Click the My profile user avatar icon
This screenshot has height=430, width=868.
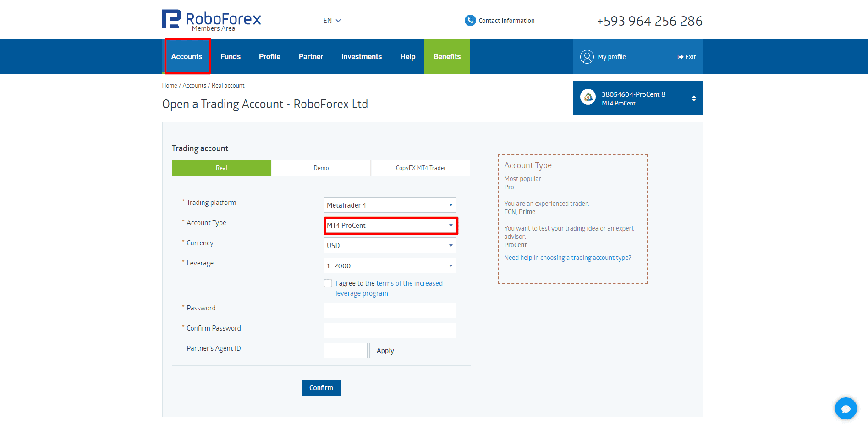(x=587, y=57)
